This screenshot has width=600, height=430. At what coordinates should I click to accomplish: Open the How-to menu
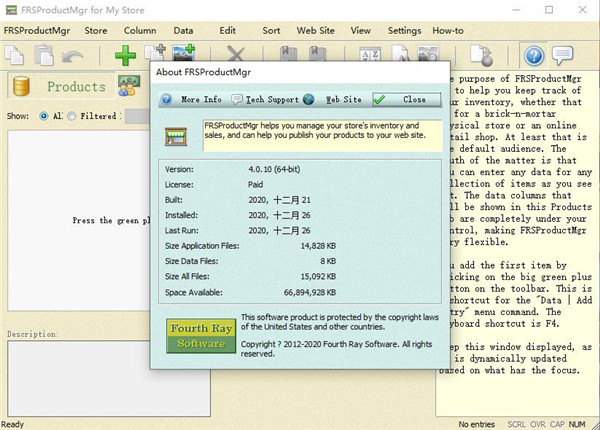(x=447, y=31)
